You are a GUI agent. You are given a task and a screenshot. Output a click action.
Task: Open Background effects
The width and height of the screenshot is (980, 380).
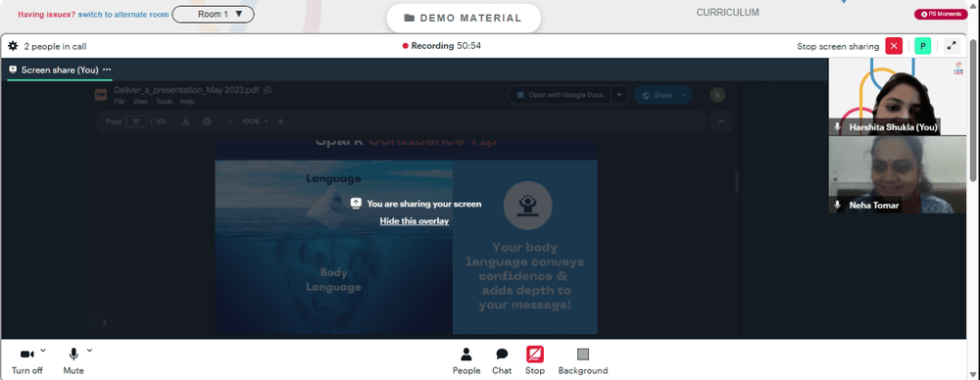[583, 361]
